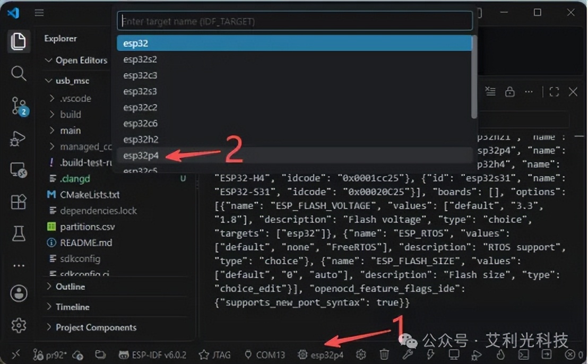Click the wrench build project icon
Viewport: 588px width, 364px height.
(407, 354)
